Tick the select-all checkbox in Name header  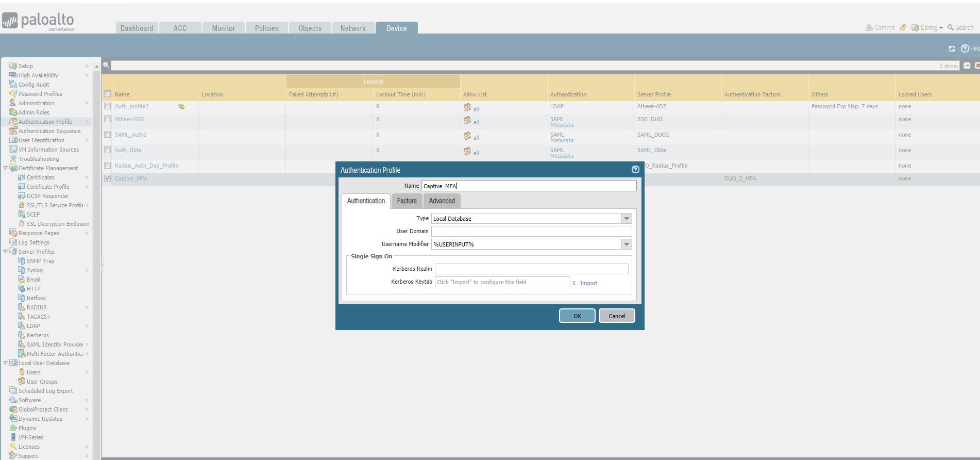click(x=107, y=94)
